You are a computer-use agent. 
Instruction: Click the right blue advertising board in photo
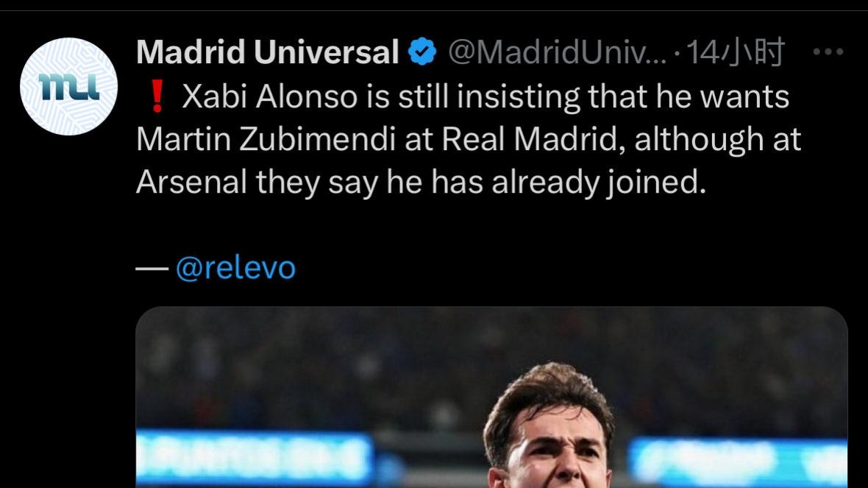(738, 462)
